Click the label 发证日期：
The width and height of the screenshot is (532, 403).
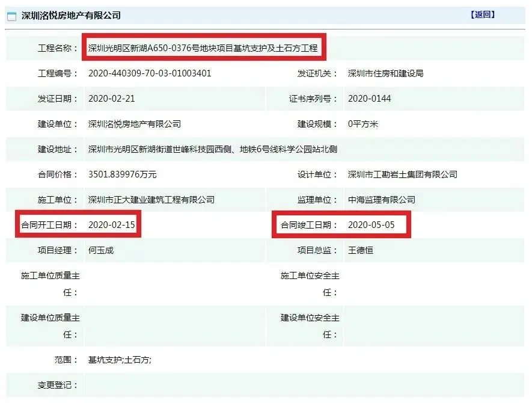(58, 99)
